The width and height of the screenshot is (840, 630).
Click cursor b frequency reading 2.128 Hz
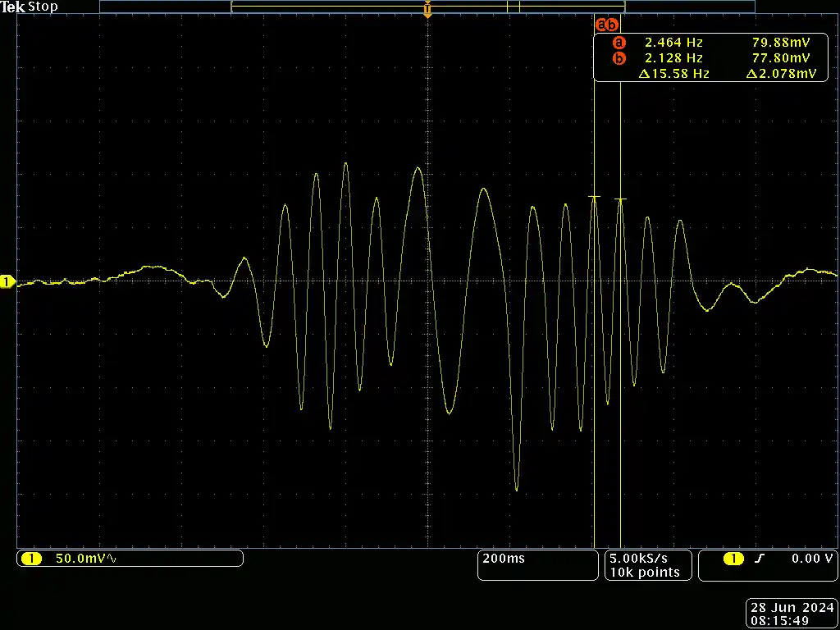coord(673,58)
